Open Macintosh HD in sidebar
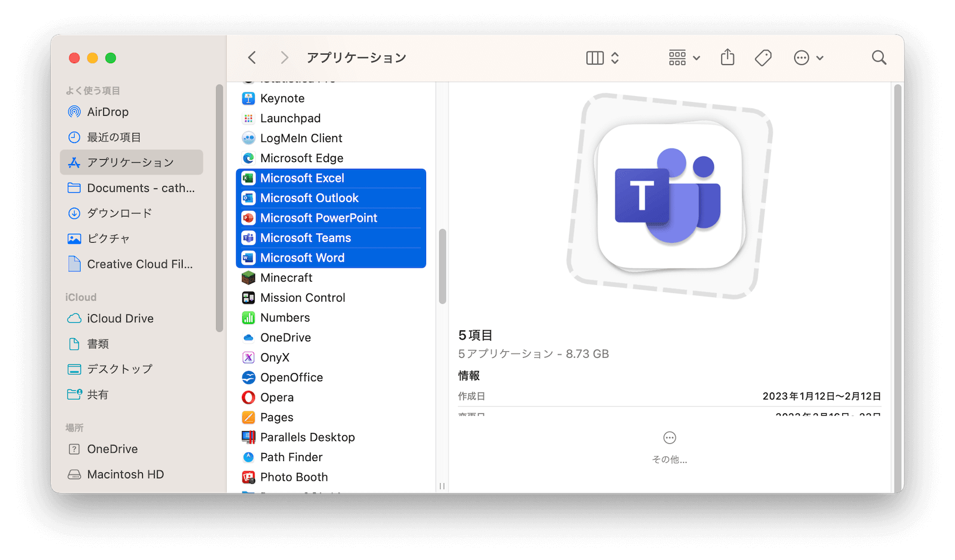The height and width of the screenshot is (560, 955). [125, 474]
